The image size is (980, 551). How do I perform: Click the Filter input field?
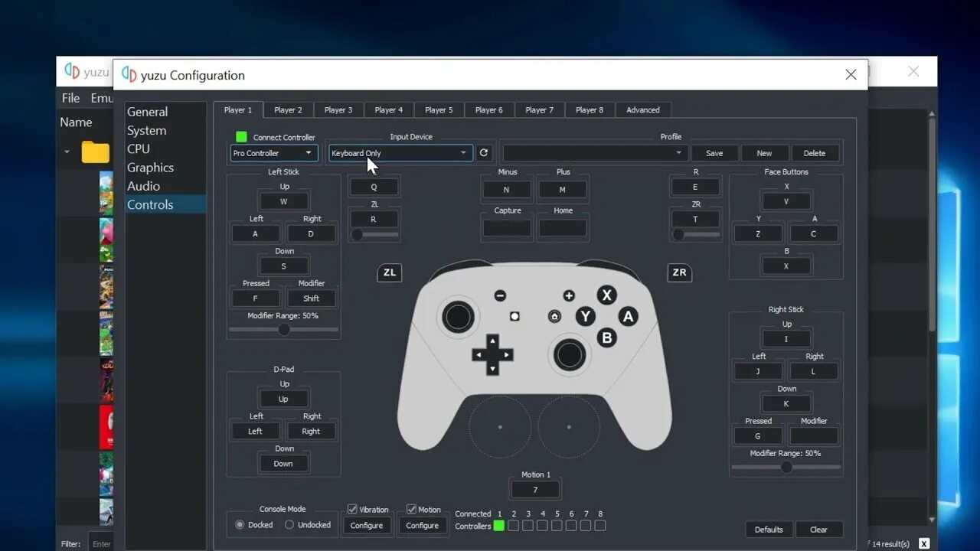[x=102, y=543]
